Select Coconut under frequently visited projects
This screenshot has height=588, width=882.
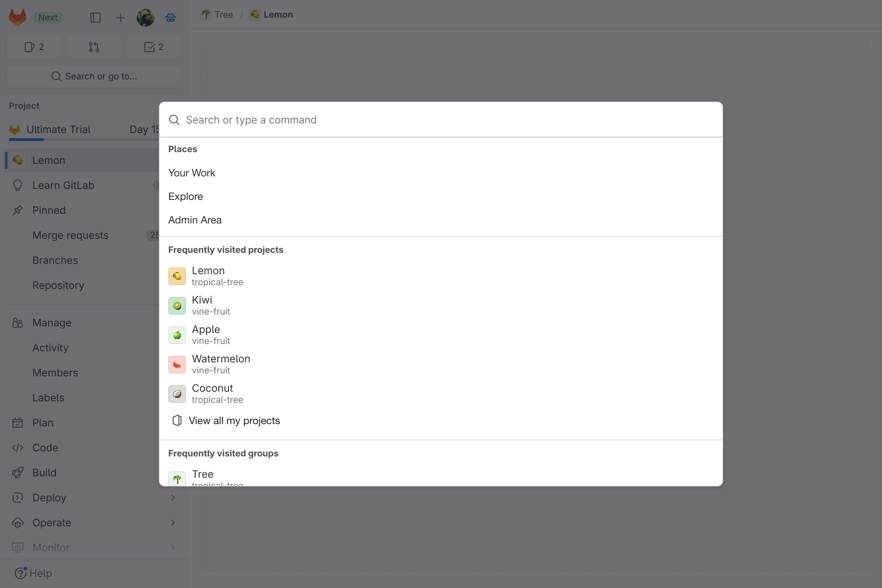pyautogui.click(x=211, y=392)
